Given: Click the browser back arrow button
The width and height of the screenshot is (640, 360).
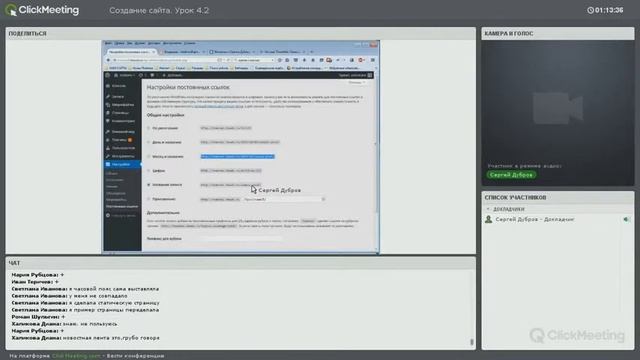Looking at the screenshot, I should point(108,60).
